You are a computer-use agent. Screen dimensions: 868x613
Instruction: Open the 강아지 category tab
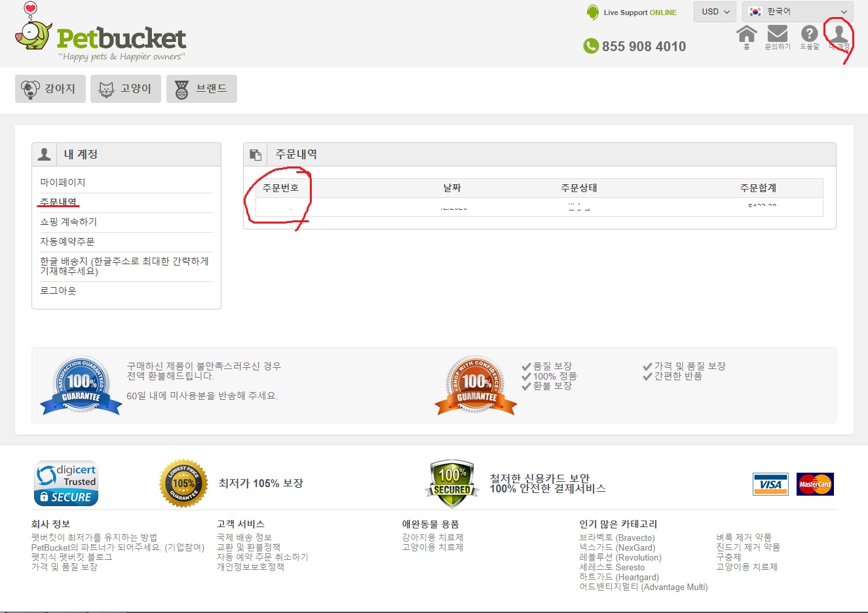[x=50, y=89]
